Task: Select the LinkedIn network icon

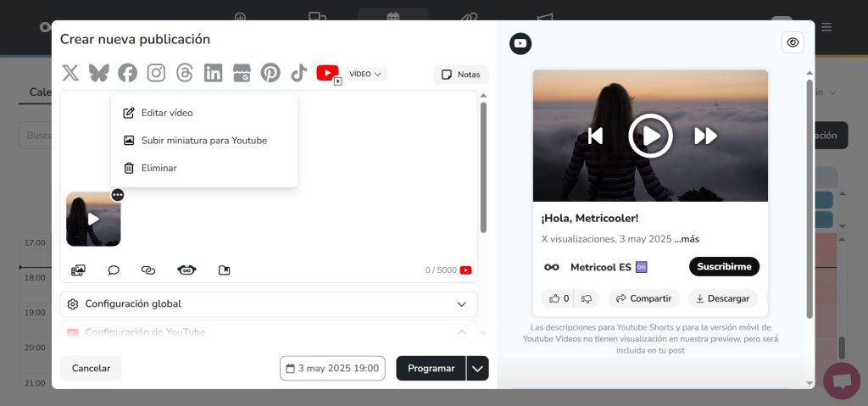Action: click(x=213, y=73)
